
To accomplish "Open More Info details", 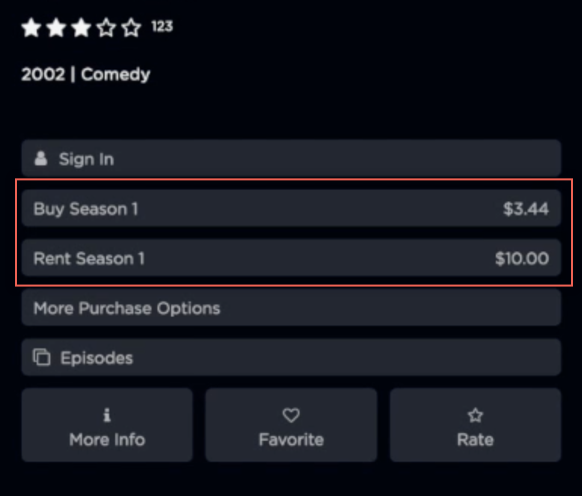I will click(107, 425).
